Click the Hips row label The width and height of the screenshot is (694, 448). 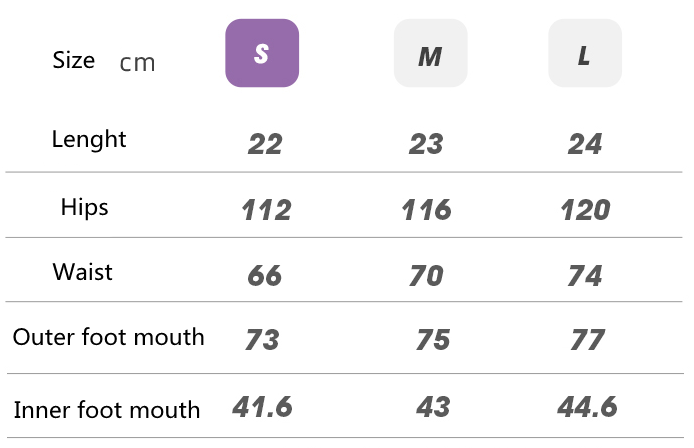tap(84, 208)
